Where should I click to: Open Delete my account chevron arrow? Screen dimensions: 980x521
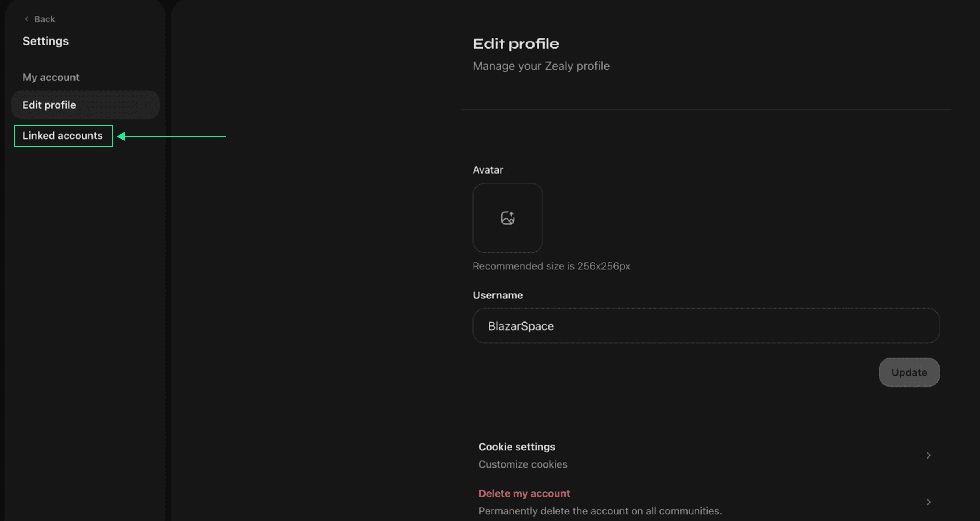click(928, 502)
